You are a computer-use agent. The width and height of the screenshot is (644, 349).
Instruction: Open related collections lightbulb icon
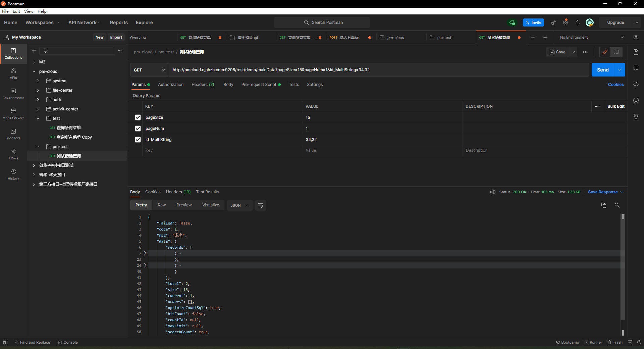coord(636,116)
